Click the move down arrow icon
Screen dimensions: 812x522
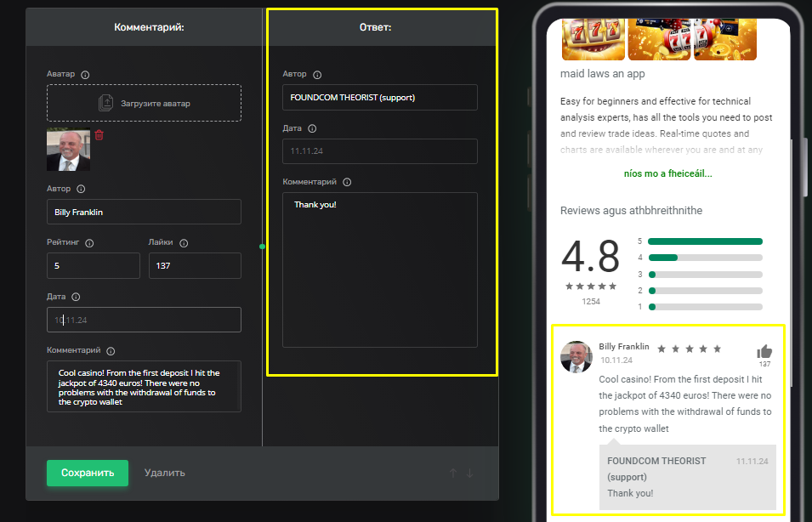tap(469, 473)
